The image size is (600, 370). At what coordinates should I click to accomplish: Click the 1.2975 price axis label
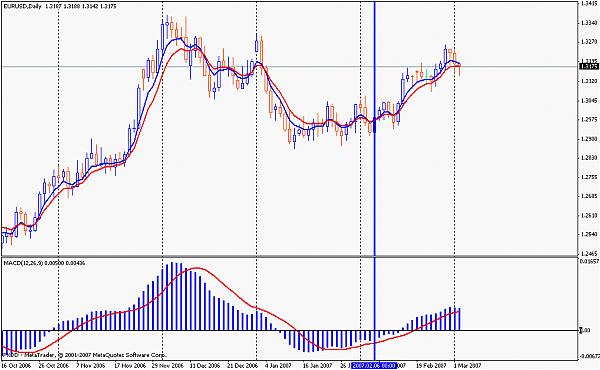point(589,119)
